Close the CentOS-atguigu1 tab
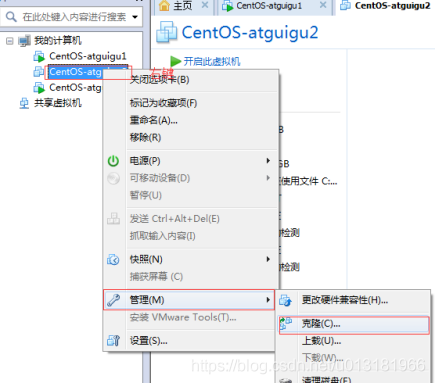Screen dimensions: 435x384 [x=323, y=5]
